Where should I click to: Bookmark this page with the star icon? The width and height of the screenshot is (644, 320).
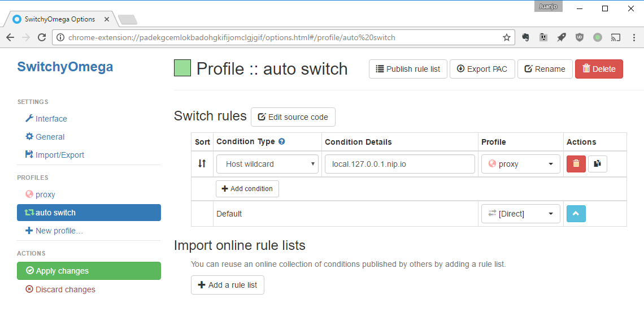[506, 37]
